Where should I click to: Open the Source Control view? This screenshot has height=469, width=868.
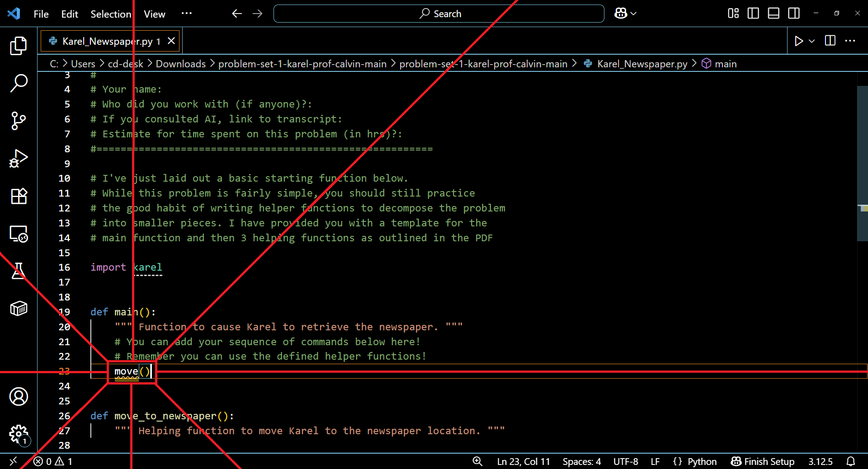(x=19, y=121)
